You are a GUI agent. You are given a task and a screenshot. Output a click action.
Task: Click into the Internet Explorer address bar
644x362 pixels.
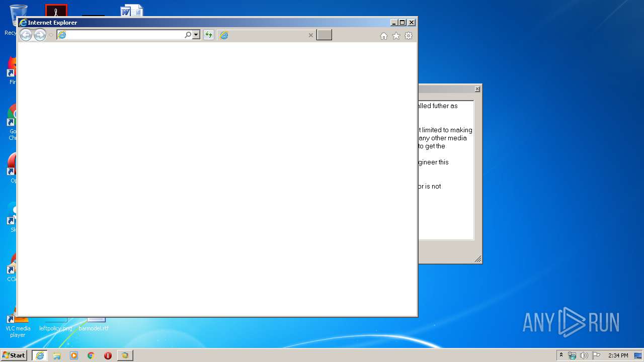[121, 35]
